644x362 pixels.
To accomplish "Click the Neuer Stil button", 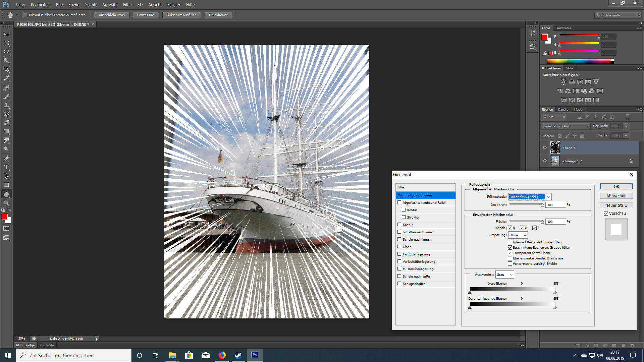I will click(616, 205).
